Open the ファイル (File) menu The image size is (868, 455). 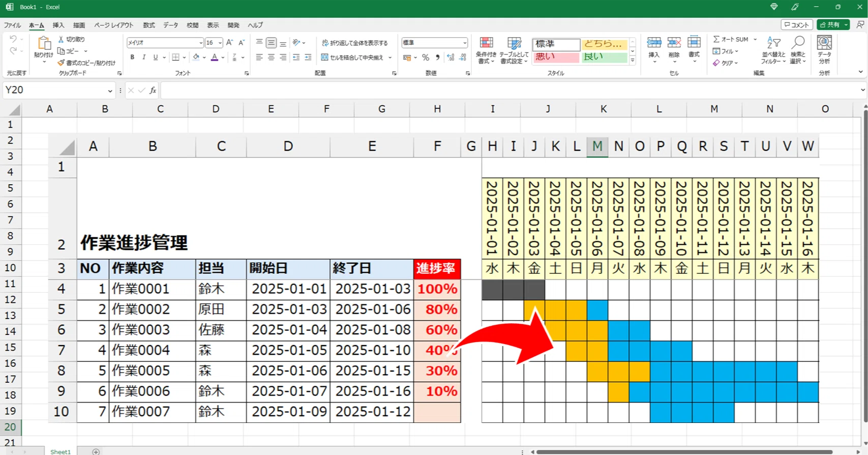pyautogui.click(x=12, y=25)
